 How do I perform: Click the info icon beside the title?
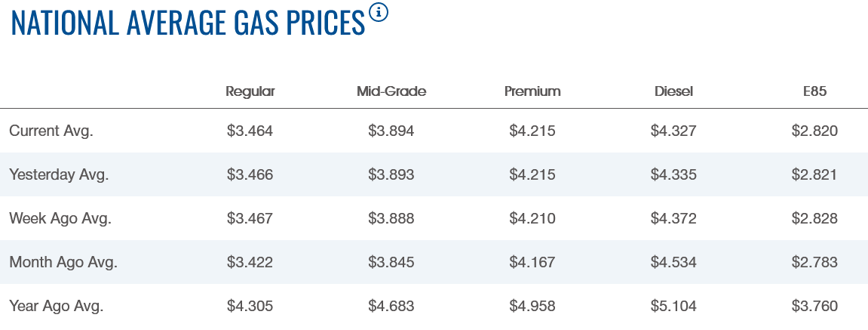(379, 12)
